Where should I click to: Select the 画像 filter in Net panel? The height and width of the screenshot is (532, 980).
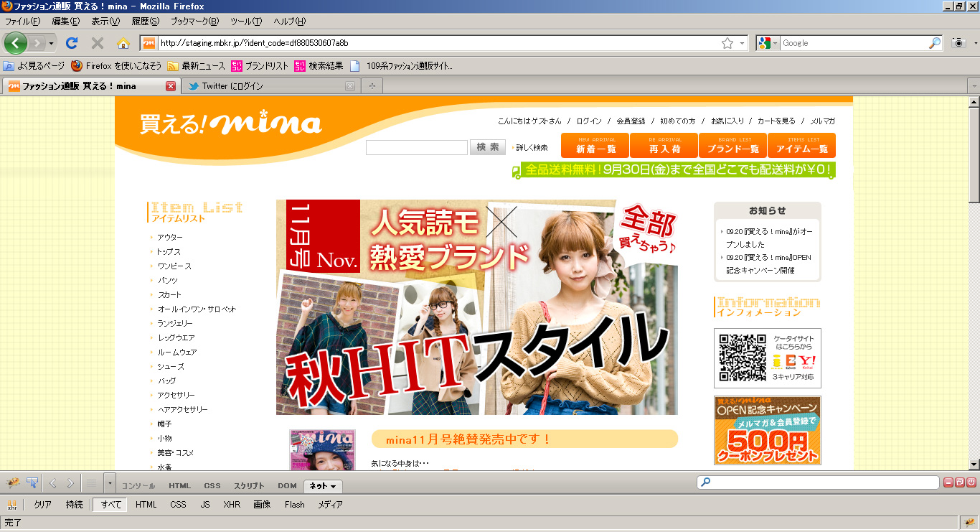(x=262, y=505)
